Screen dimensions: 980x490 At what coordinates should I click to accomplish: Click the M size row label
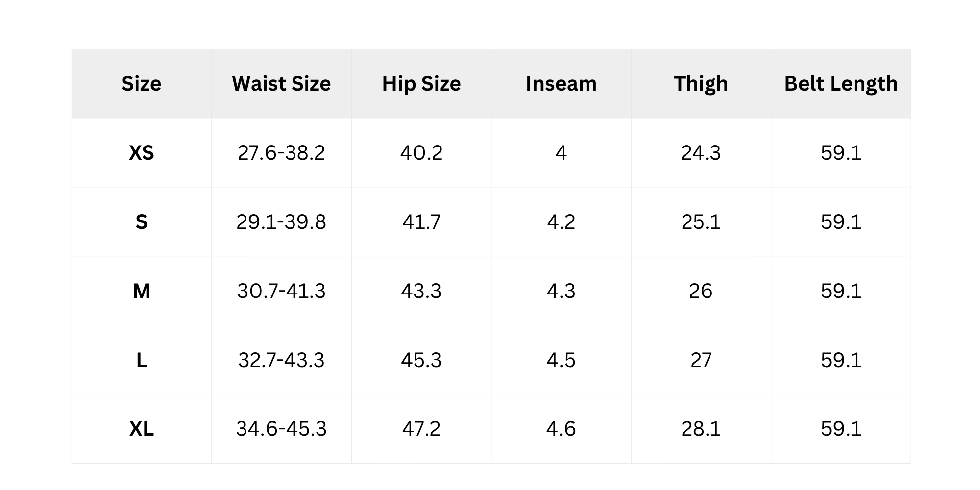point(141,291)
